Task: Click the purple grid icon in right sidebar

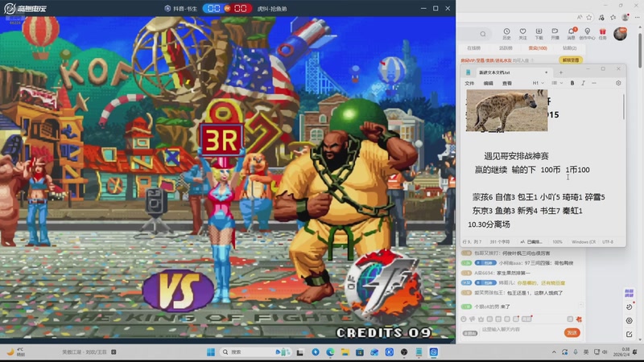Action: 629,293
